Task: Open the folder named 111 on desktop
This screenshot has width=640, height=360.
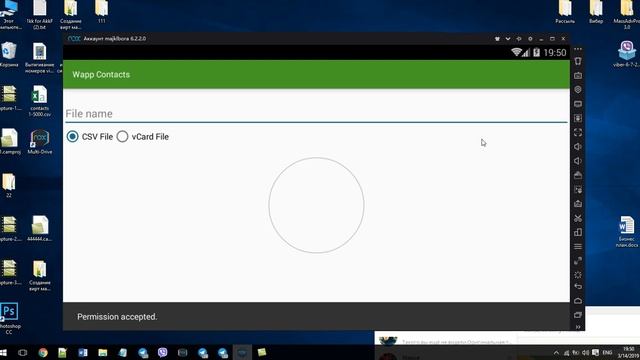Action: click(102, 12)
